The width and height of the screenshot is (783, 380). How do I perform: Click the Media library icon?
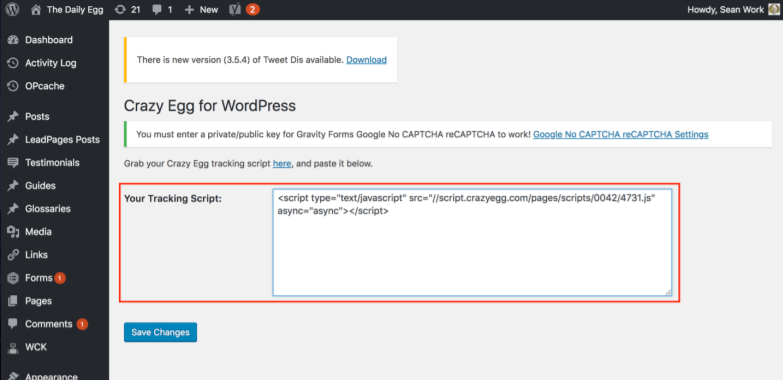(x=13, y=232)
